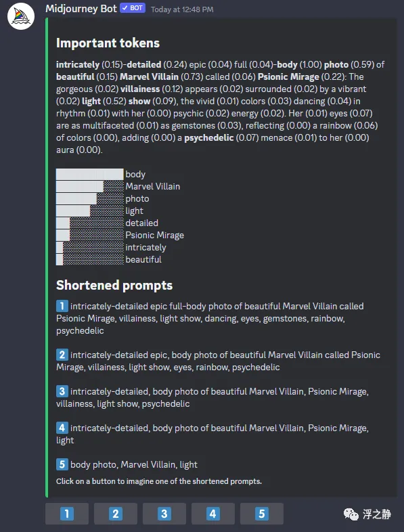This screenshot has height=532, width=404.
Task: Click the light token weight bar
Action: [x=90, y=211]
